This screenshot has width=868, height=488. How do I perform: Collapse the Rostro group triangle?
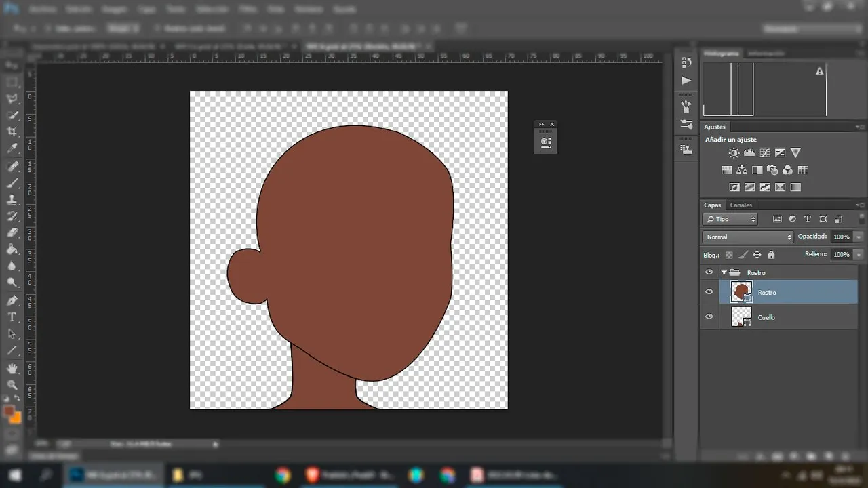[x=724, y=272]
